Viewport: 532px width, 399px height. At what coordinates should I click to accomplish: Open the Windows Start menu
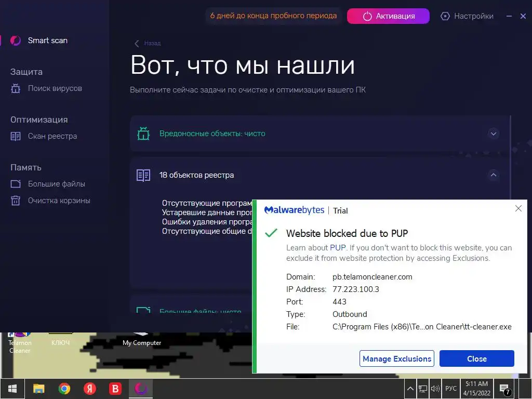pos(12,389)
